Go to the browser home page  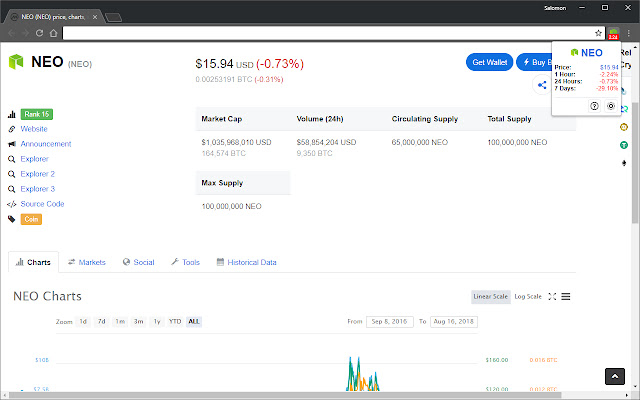tap(53, 33)
